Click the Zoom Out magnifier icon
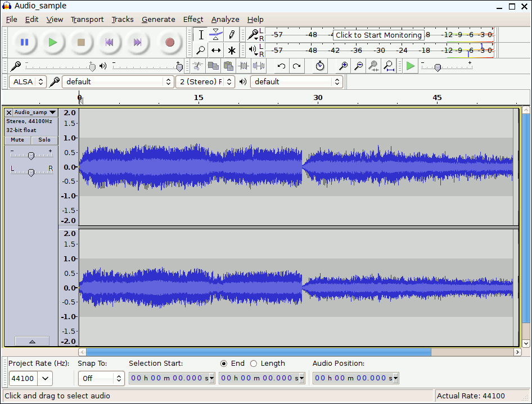Image resolution: width=532 pixels, height=404 pixels. [359, 66]
